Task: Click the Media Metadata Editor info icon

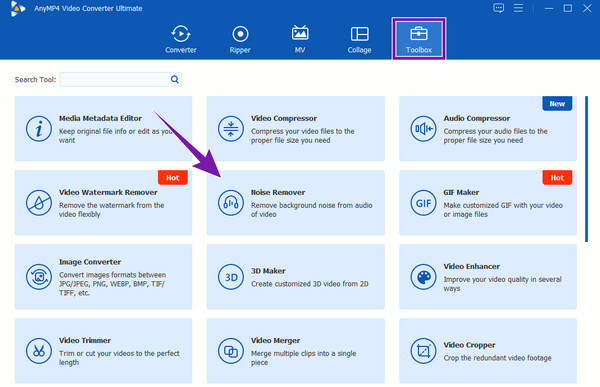Action: tap(39, 129)
